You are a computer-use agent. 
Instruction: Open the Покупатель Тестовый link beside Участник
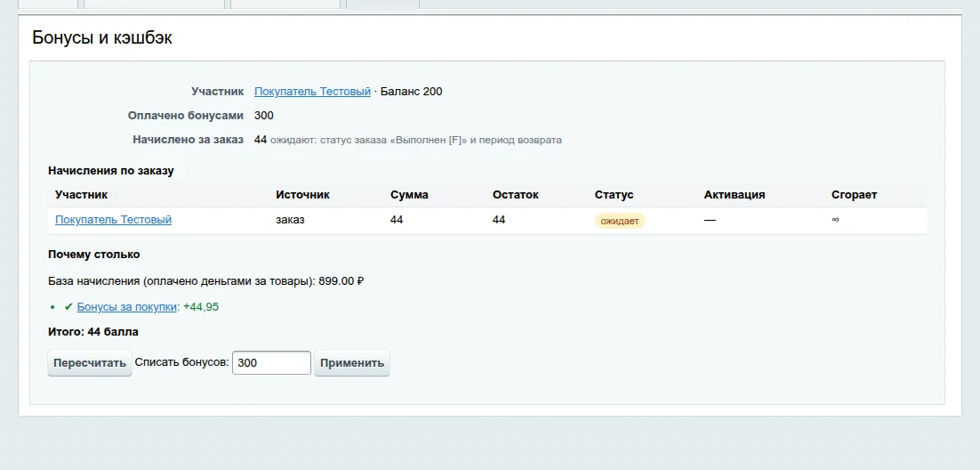click(312, 92)
